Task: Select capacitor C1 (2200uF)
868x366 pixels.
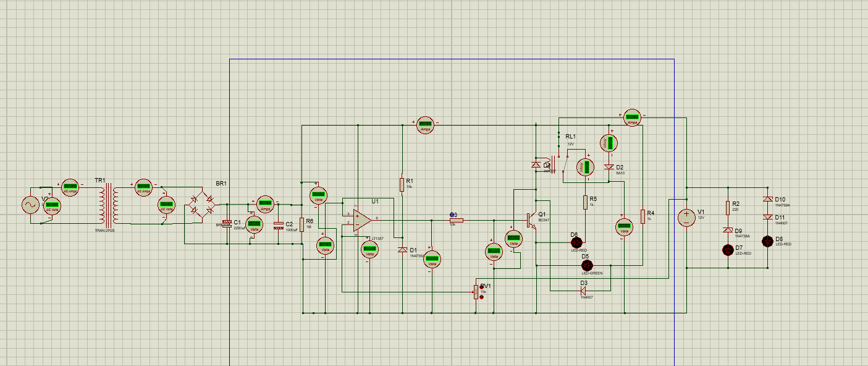Action: click(227, 224)
